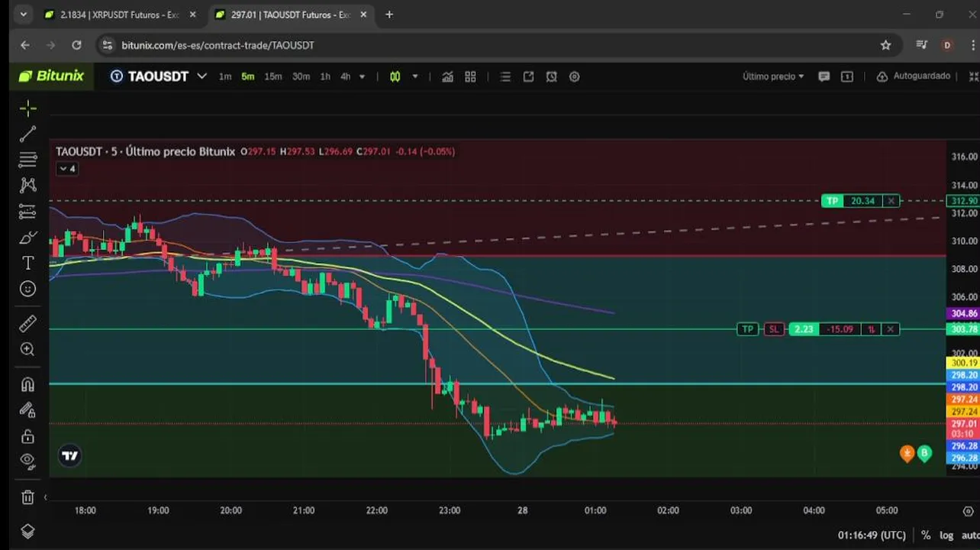Close the TP 20.34 order line

pos(891,201)
